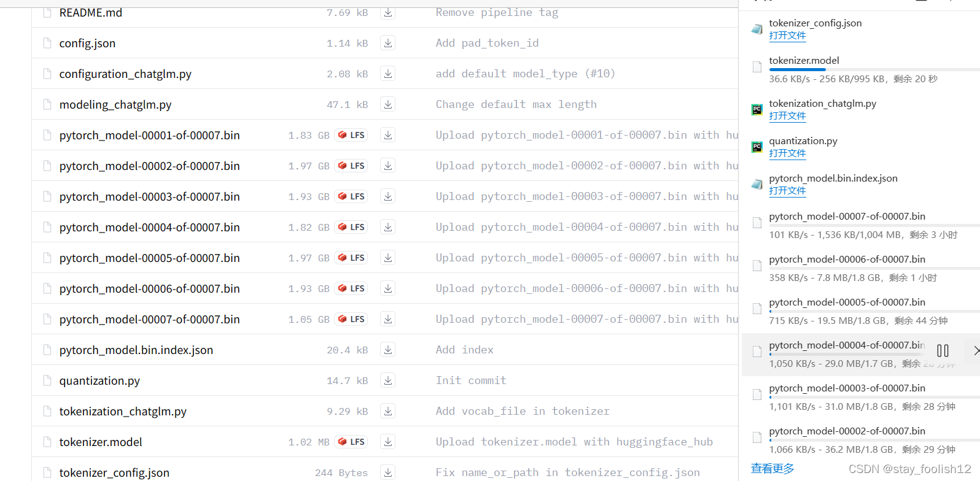Viewport: 980px width, 481px height.
Task: Download pytorch_model-00003-of-00007.bin via download icon
Action: [388, 196]
